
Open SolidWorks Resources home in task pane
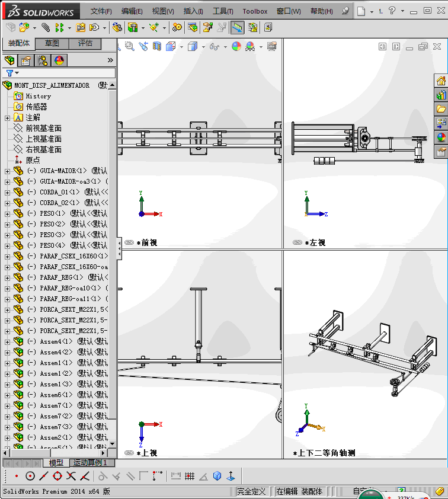(x=441, y=81)
